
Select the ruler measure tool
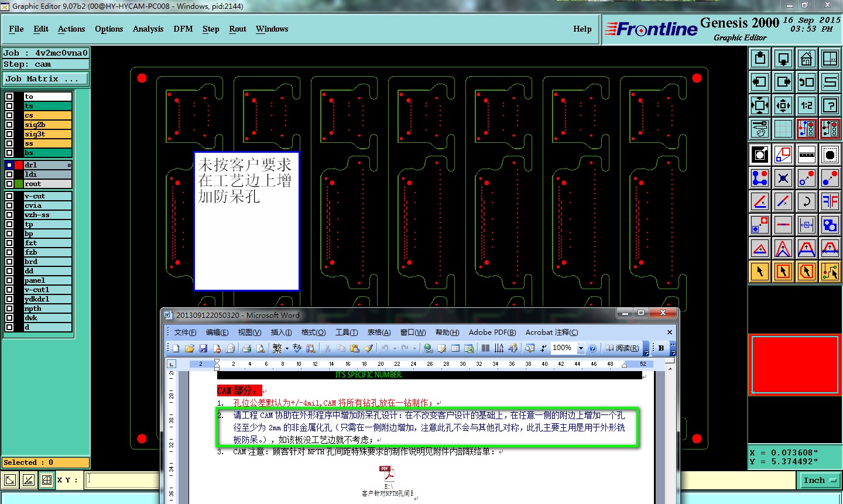[807, 155]
